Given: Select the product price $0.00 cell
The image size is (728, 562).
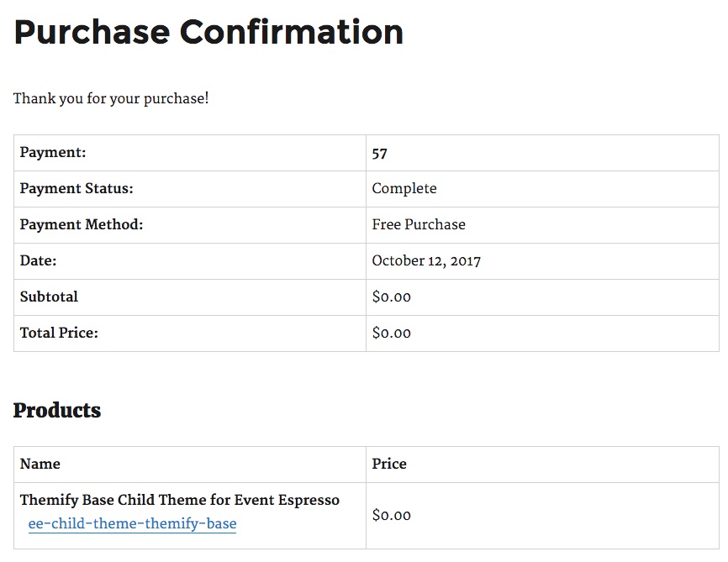Looking at the screenshot, I should pos(542,516).
